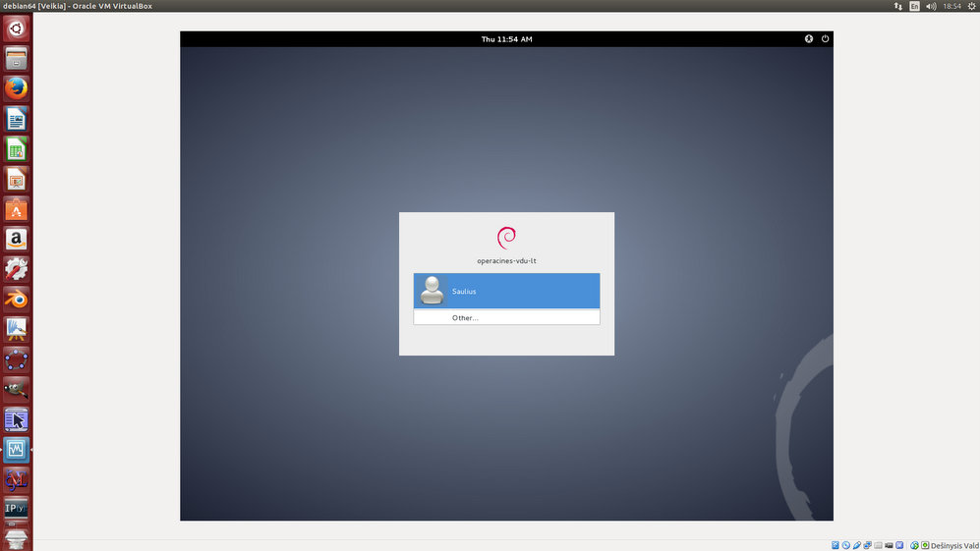Viewport: 980px width, 551px height.
Task: Click the Other... login option
Action: point(506,318)
